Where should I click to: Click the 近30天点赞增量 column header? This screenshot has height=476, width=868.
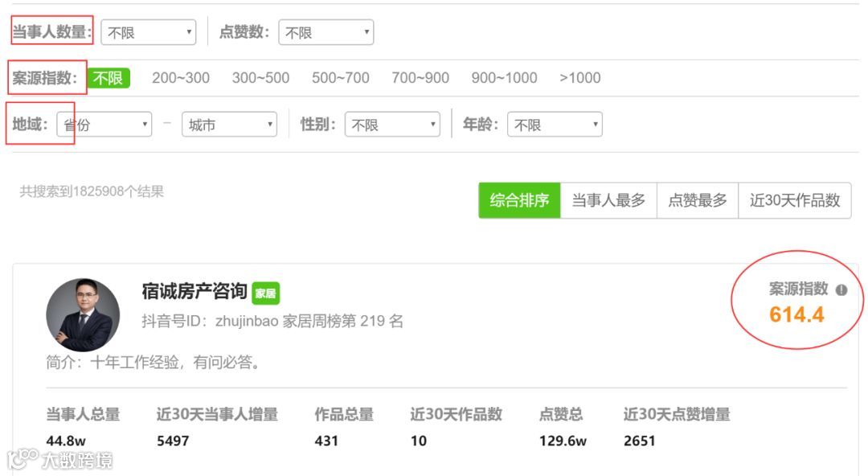[x=677, y=415]
